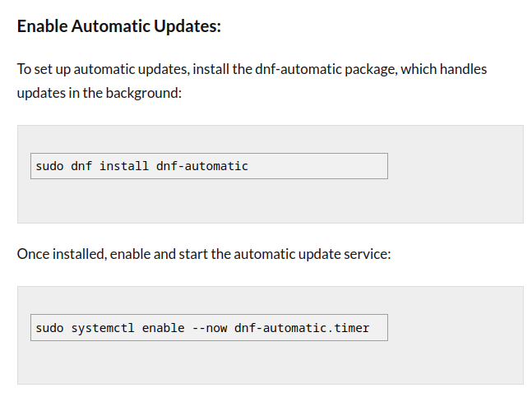Click the word 'Updates:' in the heading
Image resolution: width=532 pixels, height=397 pixels.
click(187, 26)
